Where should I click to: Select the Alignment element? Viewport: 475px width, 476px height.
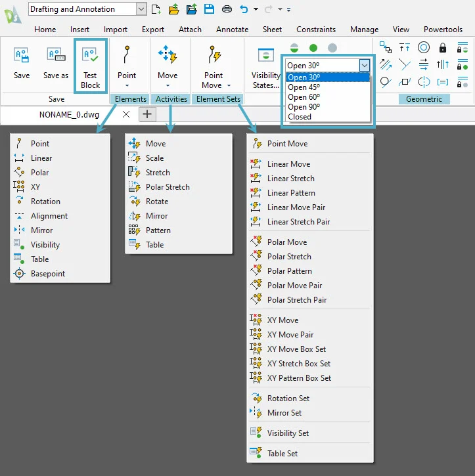pos(49,216)
